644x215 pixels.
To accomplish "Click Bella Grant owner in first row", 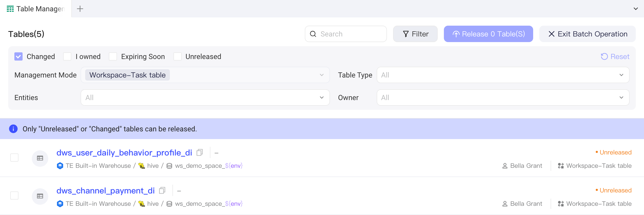I will pos(526,166).
